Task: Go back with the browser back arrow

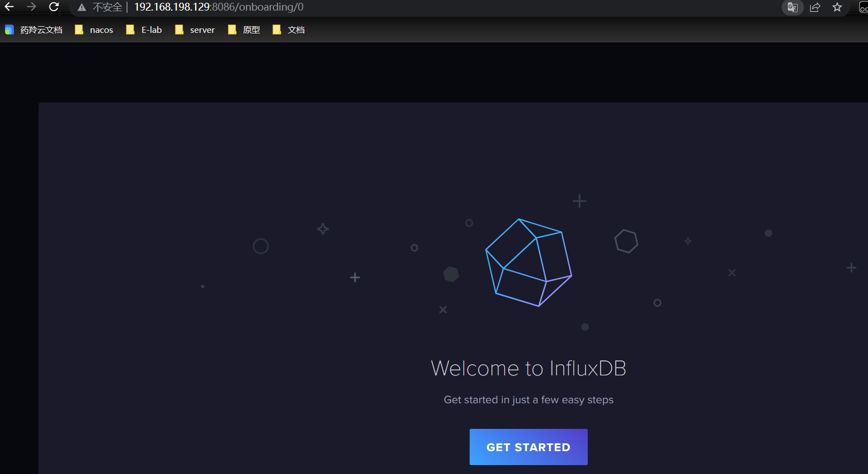Action: 9,7
